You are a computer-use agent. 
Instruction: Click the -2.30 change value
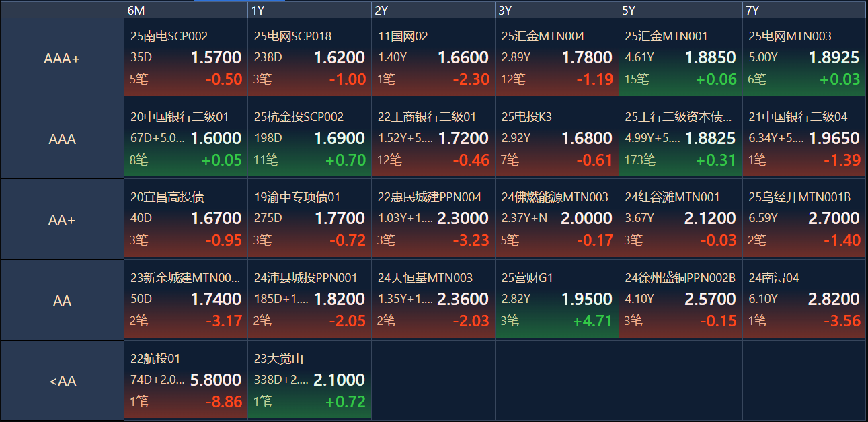pos(471,79)
